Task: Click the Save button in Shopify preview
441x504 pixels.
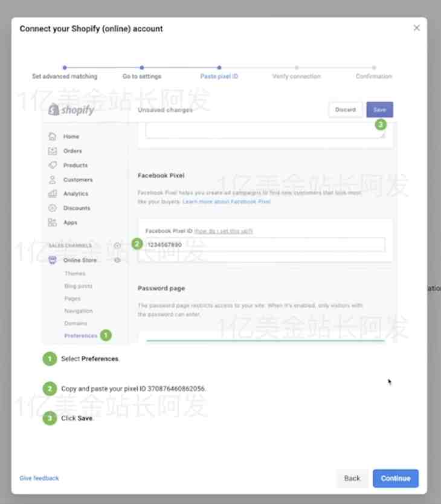Action: pyautogui.click(x=379, y=109)
